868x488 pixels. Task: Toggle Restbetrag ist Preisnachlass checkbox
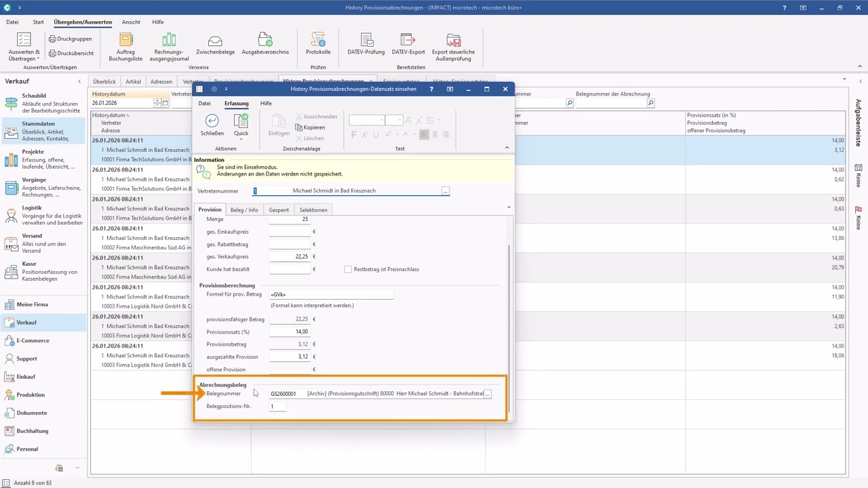[x=348, y=269]
